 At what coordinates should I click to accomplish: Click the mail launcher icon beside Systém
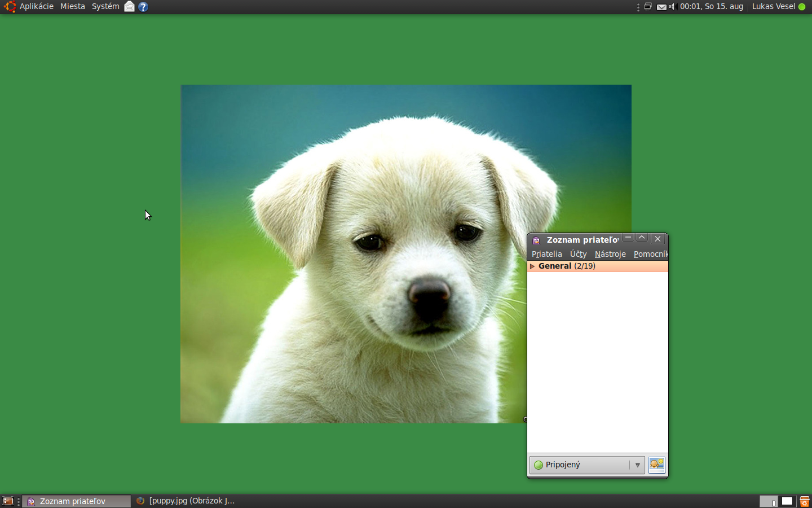click(x=130, y=7)
